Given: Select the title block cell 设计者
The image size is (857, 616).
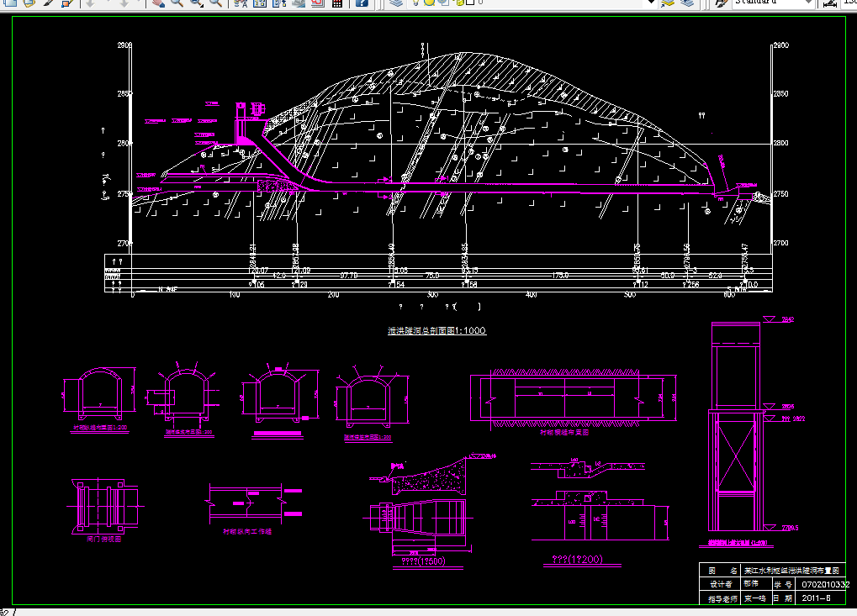Looking at the screenshot, I should click(x=721, y=584).
